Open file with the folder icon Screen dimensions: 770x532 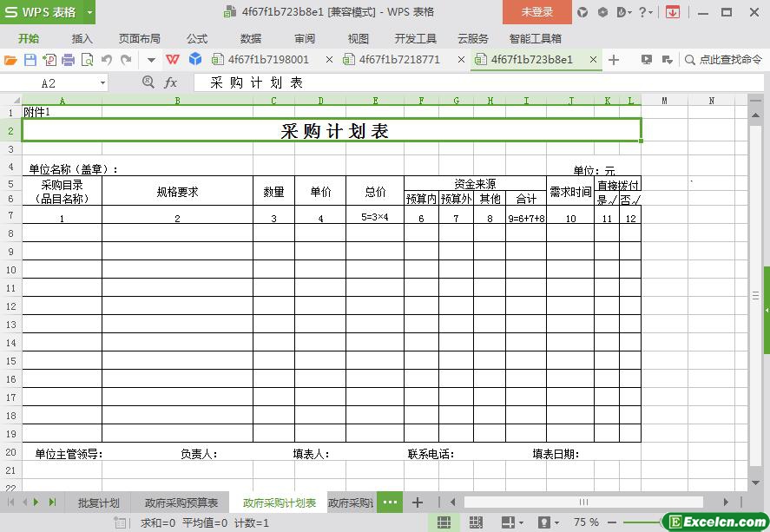pos(10,60)
